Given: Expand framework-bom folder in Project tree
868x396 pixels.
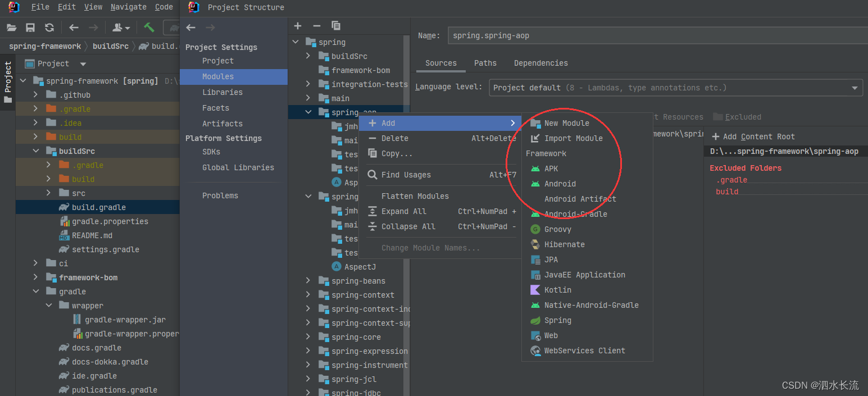Looking at the screenshot, I should pyautogui.click(x=36, y=277).
